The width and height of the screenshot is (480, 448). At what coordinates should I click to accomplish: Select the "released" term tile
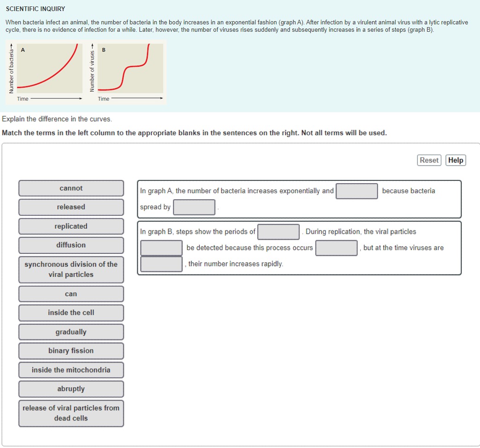pyautogui.click(x=71, y=207)
